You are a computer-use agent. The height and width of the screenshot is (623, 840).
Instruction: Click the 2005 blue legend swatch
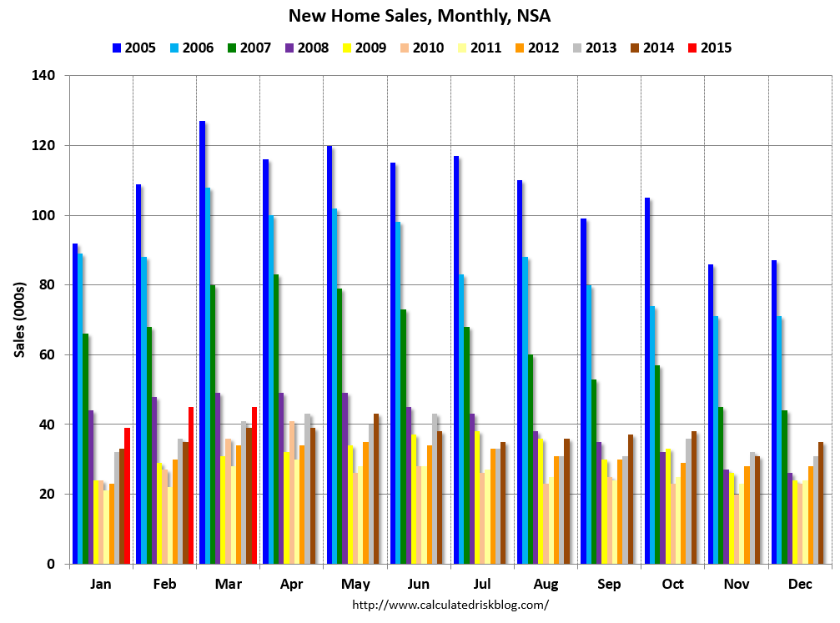click(116, 48)
